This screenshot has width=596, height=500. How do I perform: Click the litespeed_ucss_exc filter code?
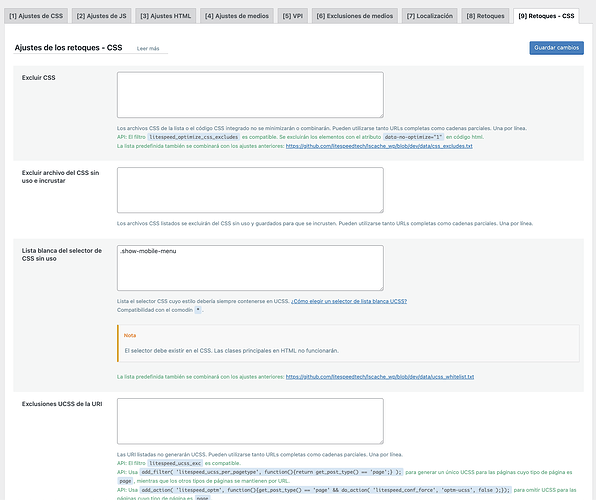pyautogui.click(x=175, y=463)
